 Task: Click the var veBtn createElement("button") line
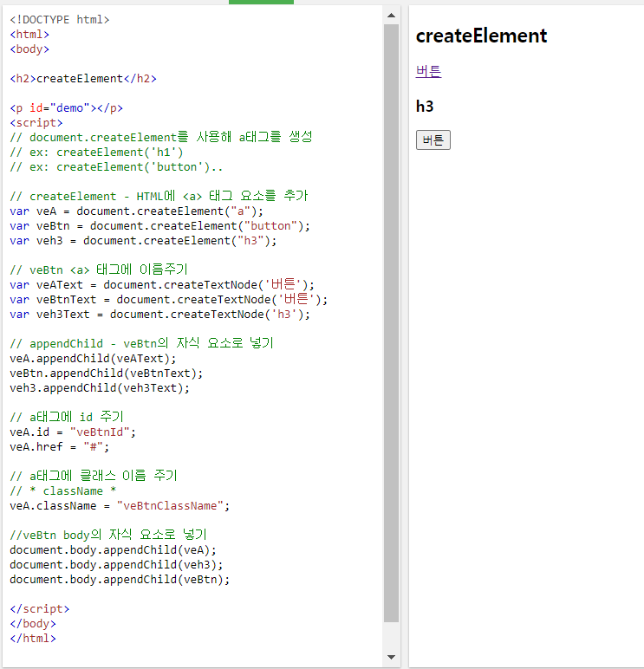point(160,225)
